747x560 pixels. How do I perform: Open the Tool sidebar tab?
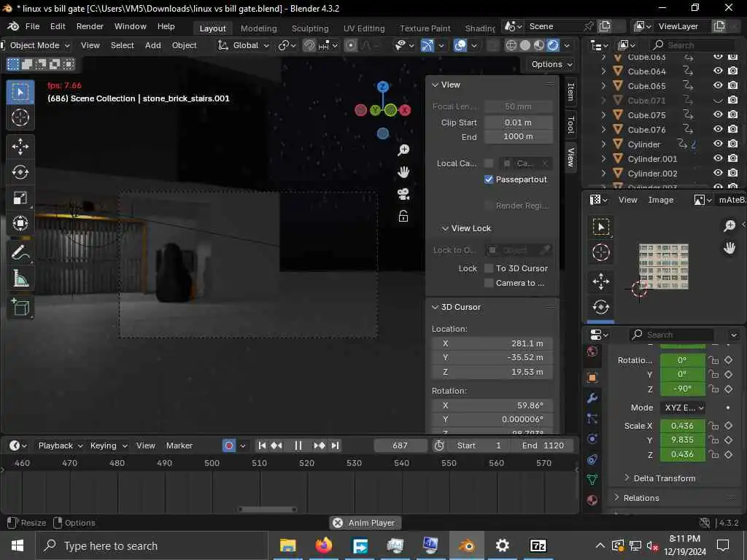click(x=570, y=124)
